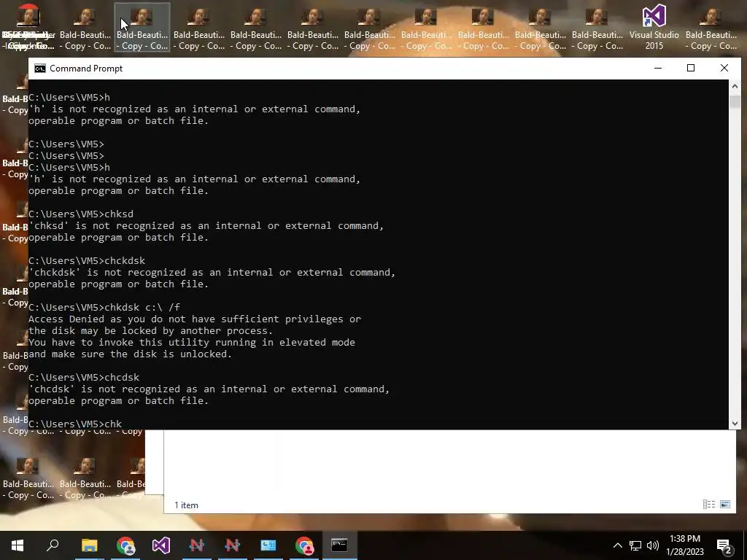Switch File Explorer to details view

[x=709, y=505]
